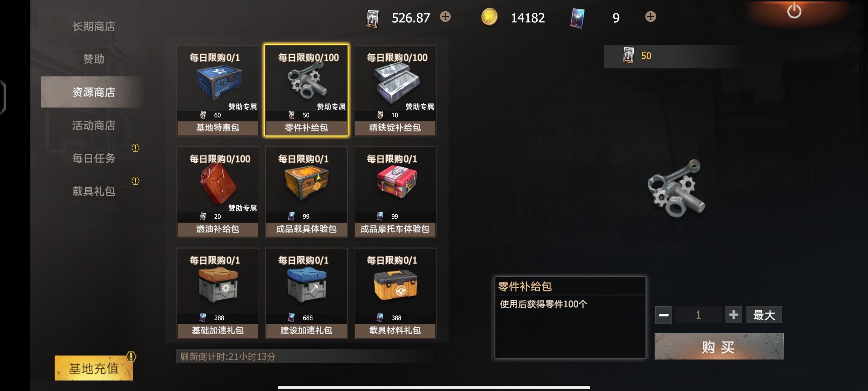
Task: Select the 精铁锭补给包 iron ingot item
Action: 395,91
